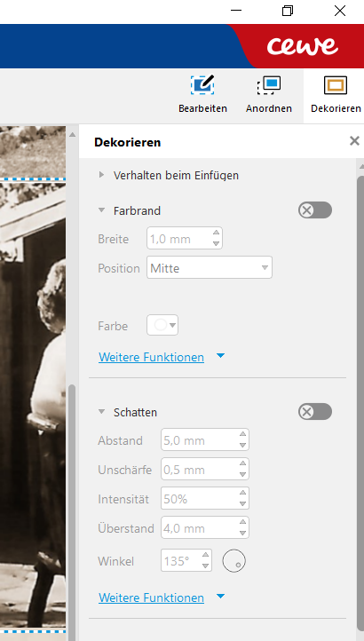Close the Dekorieren panel
Viewport: 364px width, 641px height.
(x=354, y=141)
